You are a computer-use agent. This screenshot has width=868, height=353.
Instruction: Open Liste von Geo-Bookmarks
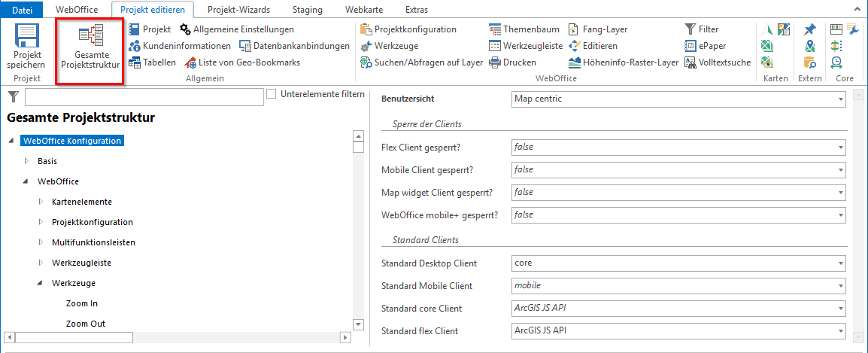pos(242,62)
